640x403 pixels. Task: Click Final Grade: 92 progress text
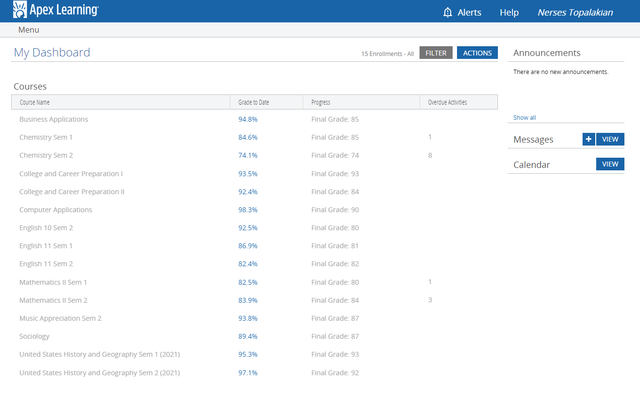[x=335, y=372]
